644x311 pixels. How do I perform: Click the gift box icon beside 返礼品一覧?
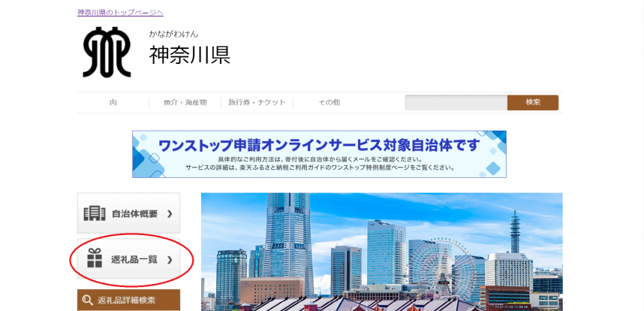(x=94, y=259)
